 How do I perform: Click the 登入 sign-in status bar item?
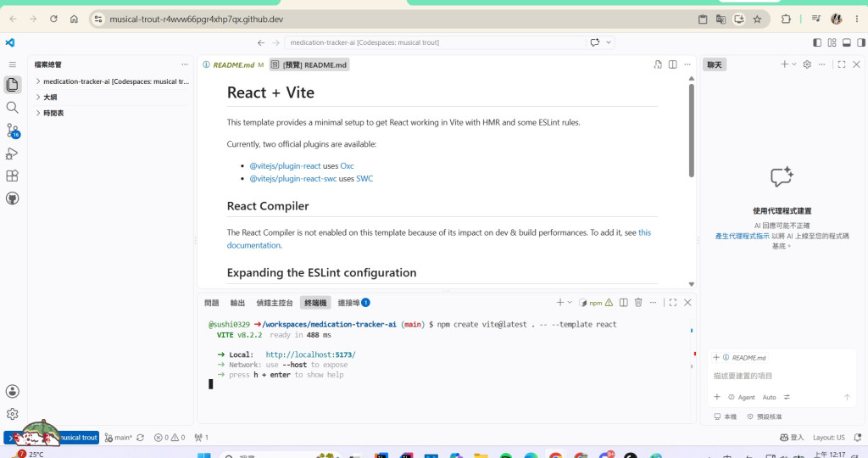coord(792,437)
